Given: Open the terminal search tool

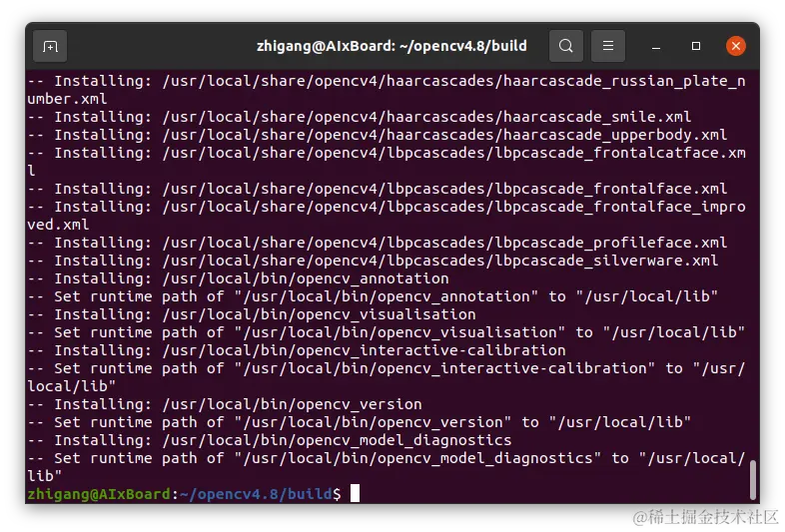Looking at the screenshot, I should [x=565, y=46].
